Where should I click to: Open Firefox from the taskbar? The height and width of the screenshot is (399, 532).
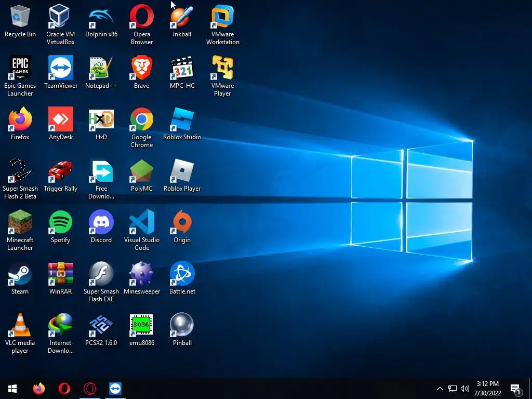click(x=38, y=389)
